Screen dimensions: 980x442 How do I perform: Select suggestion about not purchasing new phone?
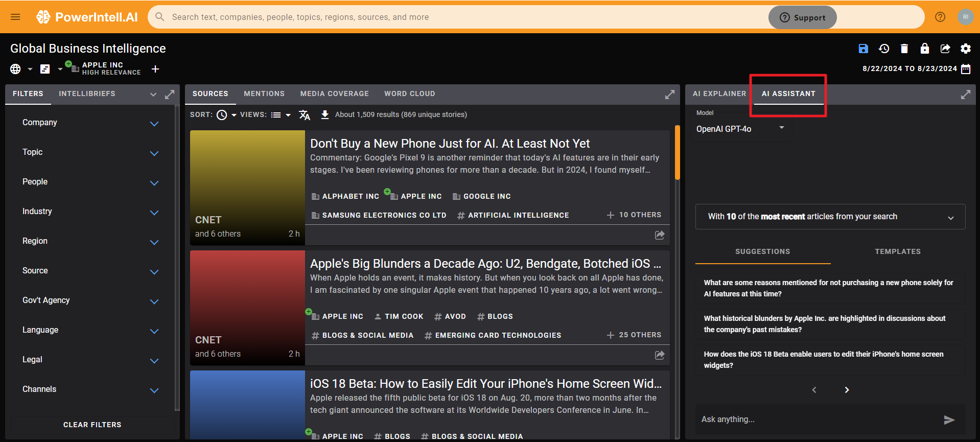pos(830,288)
